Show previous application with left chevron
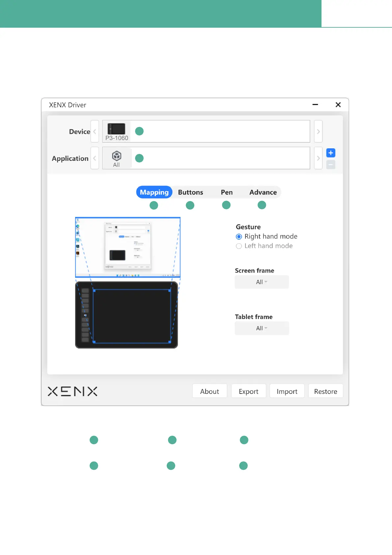This screenshot has height=555, width=392. pos(95,158)
